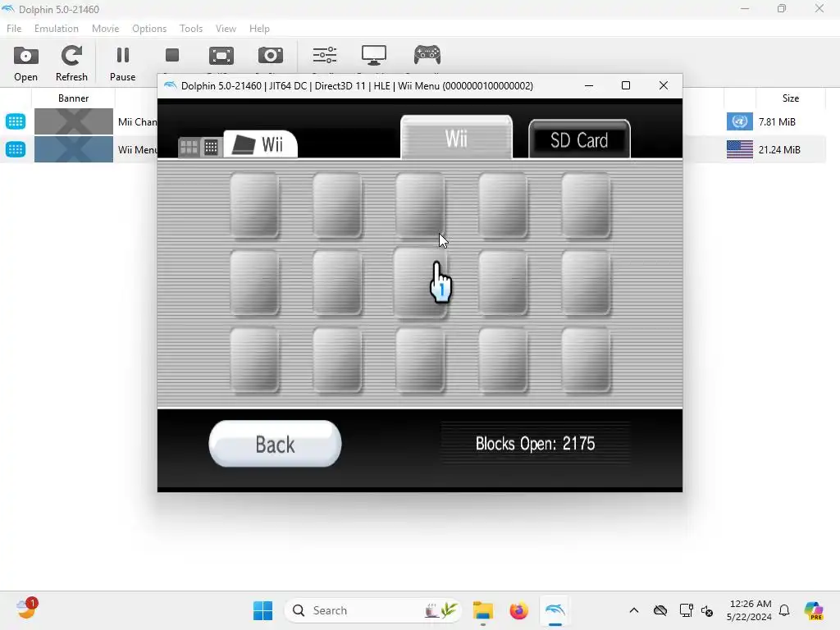Take a screenshot with the camera toolbar icon
This screenshot has width=840, height=630.
click(271, 56)
